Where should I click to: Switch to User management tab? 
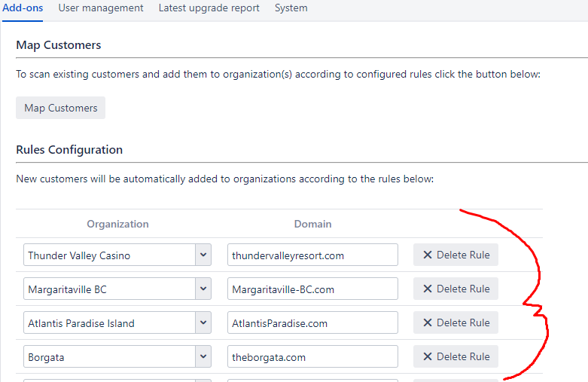click(100, 8)
